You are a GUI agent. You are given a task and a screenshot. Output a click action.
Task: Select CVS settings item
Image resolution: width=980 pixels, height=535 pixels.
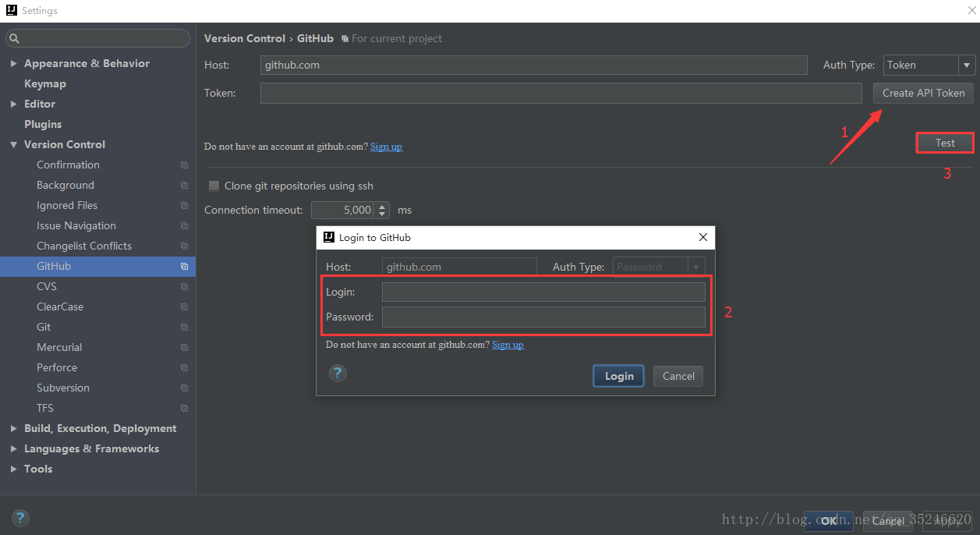pyautogui.click(x=47, y=287)
